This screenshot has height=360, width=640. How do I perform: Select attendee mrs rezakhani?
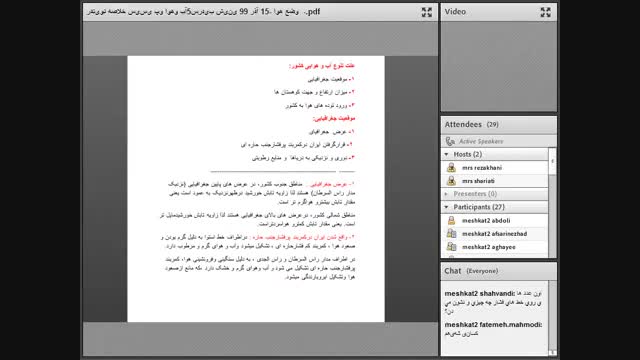pos(495,168)
